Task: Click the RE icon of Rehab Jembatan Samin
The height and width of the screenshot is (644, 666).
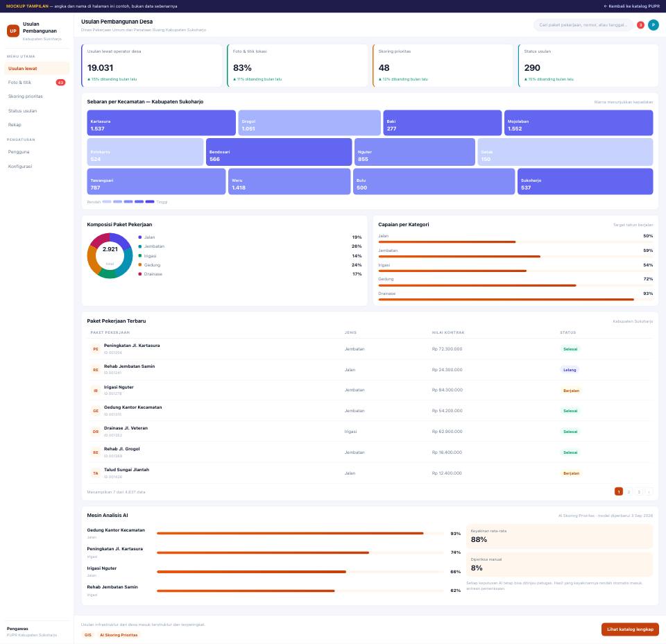Action: pos(96,370)
